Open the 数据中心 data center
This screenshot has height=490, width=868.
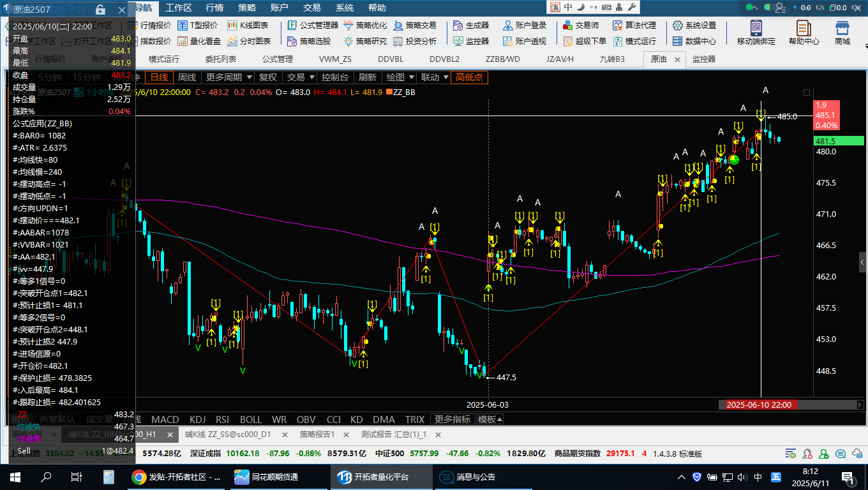694,41
